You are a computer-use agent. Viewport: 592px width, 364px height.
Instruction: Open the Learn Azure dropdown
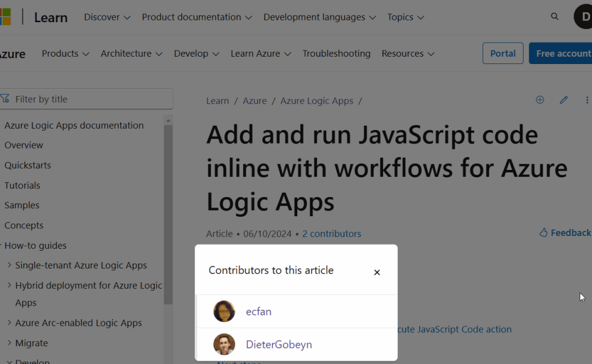pyautogui.click(x=261, y=54)
